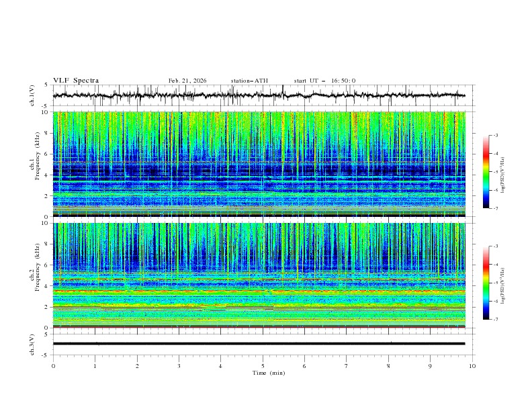Click the "-5" tick on lower colorbar

pyautogui.click(x=496, y=283)
